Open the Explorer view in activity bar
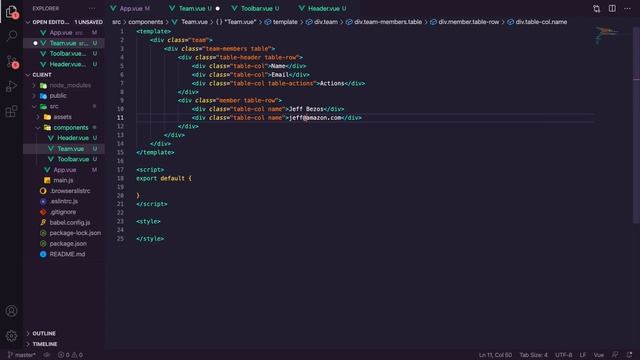This screenshot has height=360, width=640. 11,11
